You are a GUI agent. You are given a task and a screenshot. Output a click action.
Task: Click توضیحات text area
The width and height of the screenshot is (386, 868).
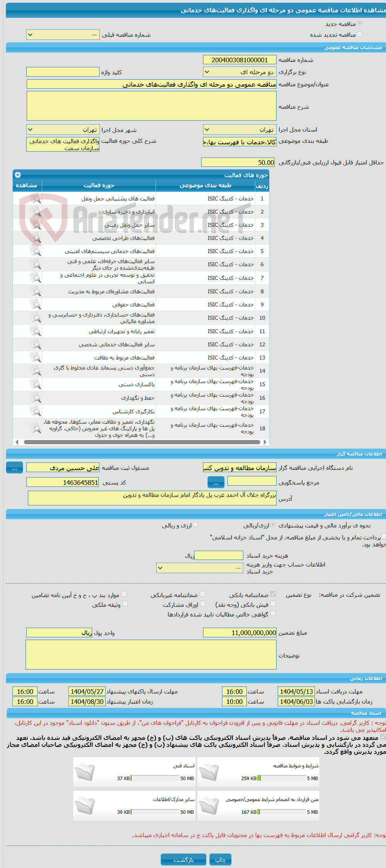tap(151, 655)
